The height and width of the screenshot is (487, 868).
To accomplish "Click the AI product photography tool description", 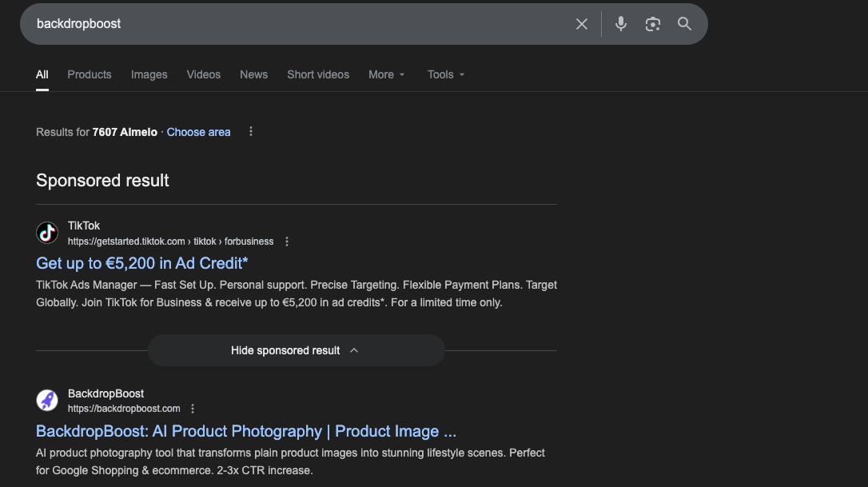I will 290,461.
